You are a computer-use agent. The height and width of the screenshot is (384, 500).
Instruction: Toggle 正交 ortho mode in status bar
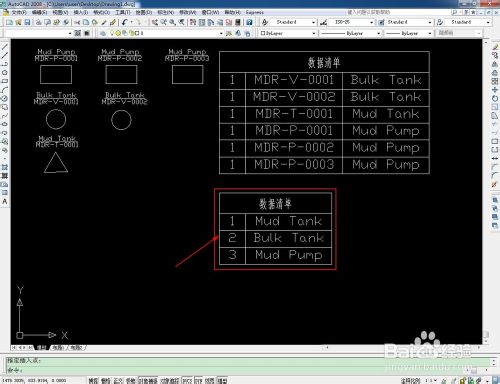[x=118, y=380]
